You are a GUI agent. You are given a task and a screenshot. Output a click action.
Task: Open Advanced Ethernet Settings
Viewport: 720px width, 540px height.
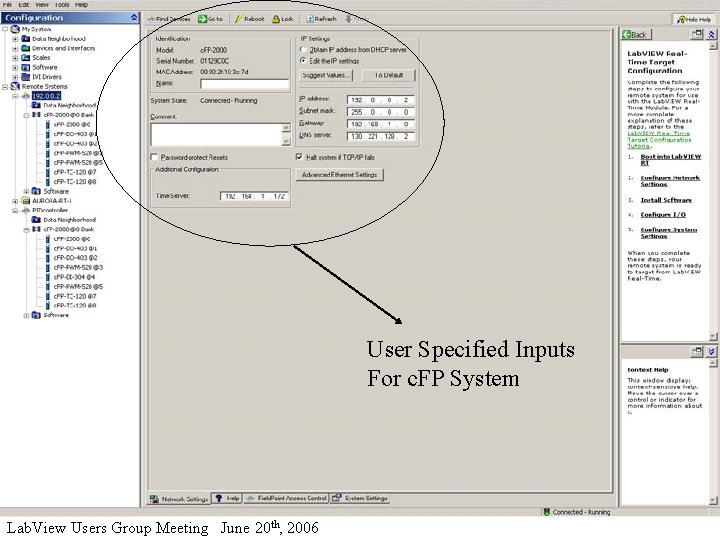339,174
